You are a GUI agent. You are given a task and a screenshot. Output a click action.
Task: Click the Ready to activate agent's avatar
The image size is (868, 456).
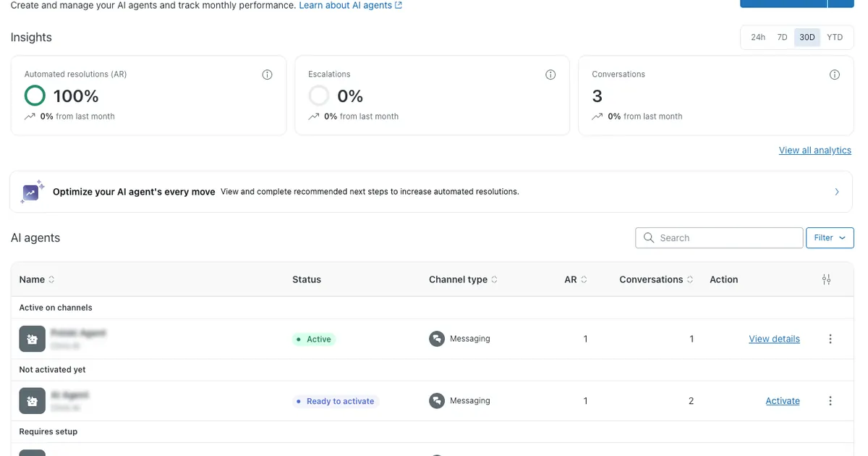(32, 401)
